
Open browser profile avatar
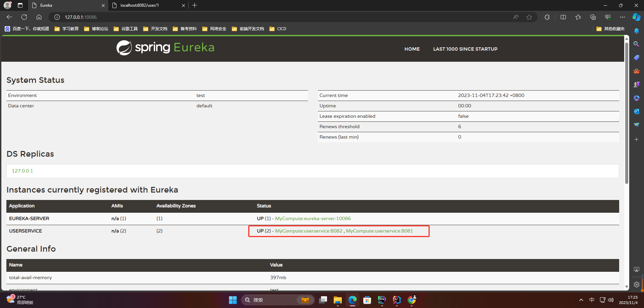tap(7, 5)
